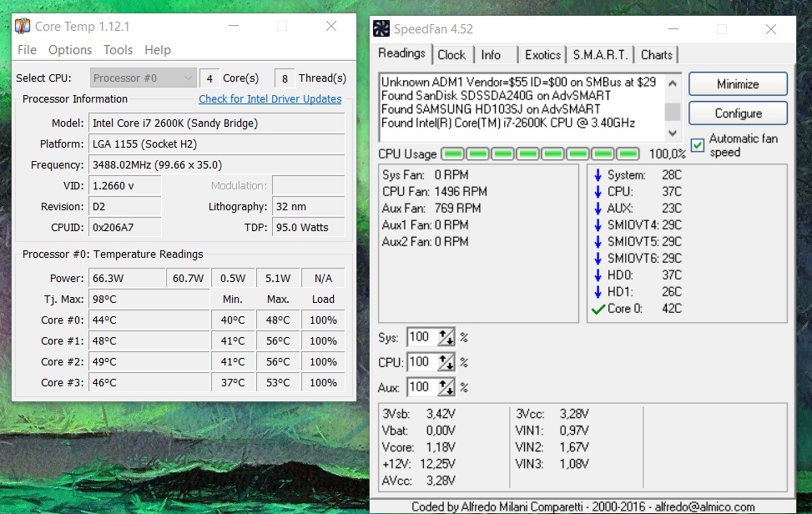The height and width of the screenshot is (514, 812).
Task: Open the Help menu in Core Temp
Action: click(x=158, y=50)
